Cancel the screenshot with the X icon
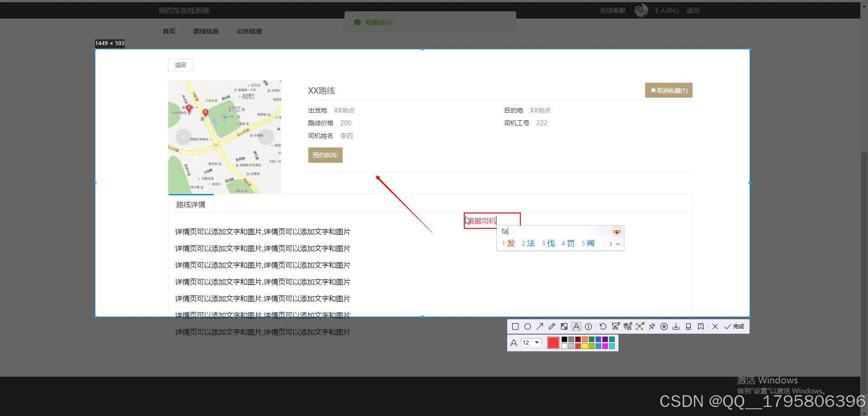The height and width of the screenshot is (416, 868). (x=715, y=326)
